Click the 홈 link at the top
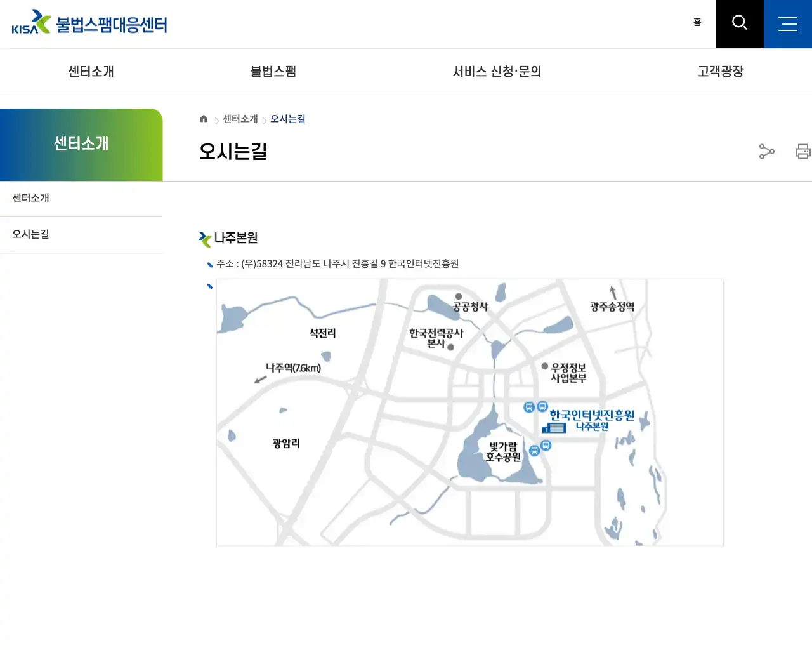This screenshot has height=650, width=812. pos(697,22)
